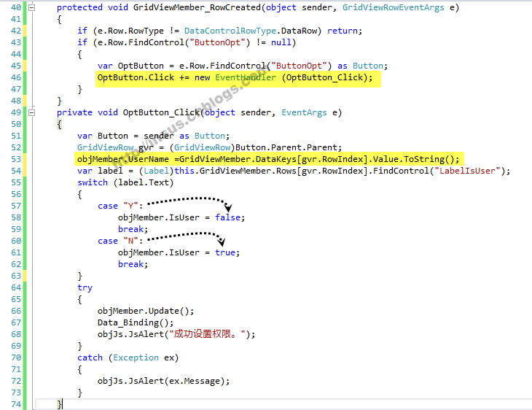This screenshot has width=532, height=410.
Task: Click line number 46 in the gutter
Action: tap(16, 77)
